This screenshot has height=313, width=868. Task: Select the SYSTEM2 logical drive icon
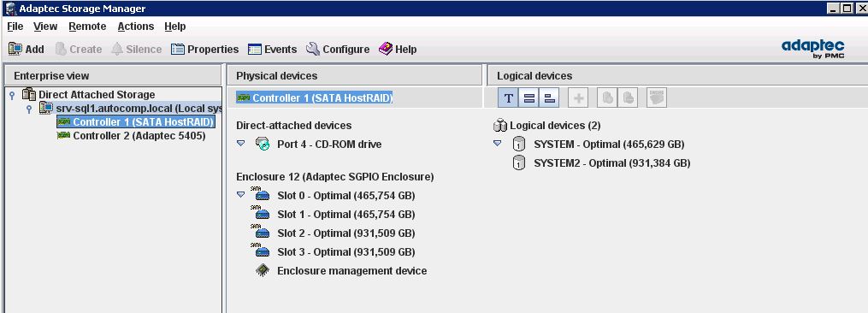[x=519, y=163]
